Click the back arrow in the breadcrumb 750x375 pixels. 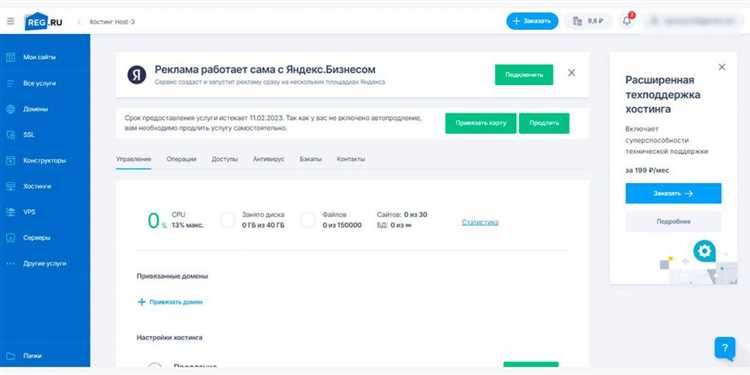80,22
